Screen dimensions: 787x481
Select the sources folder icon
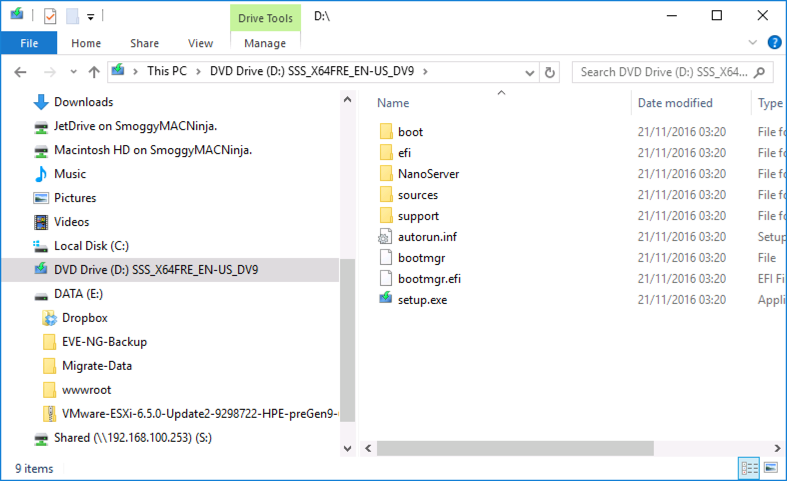[x=386, y=195]
